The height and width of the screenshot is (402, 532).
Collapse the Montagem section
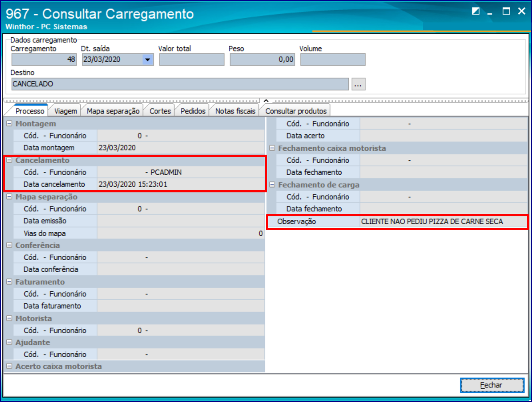tap(9, 124)
